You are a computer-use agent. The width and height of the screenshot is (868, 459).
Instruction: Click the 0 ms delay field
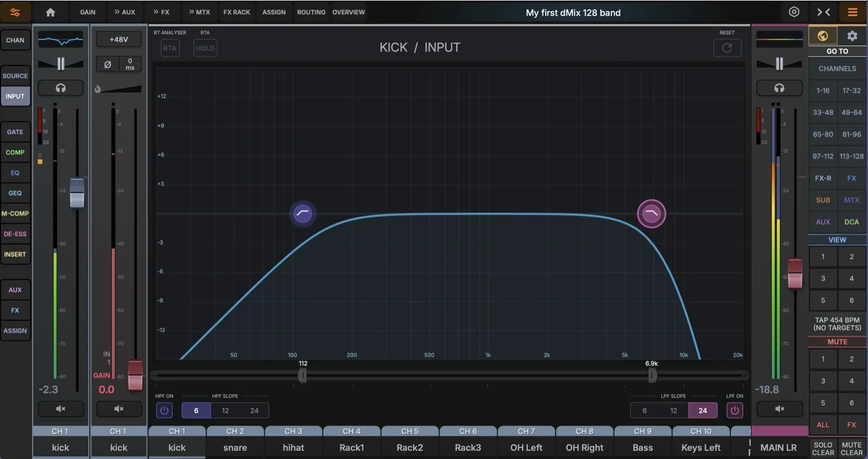[x=130, y=64]
